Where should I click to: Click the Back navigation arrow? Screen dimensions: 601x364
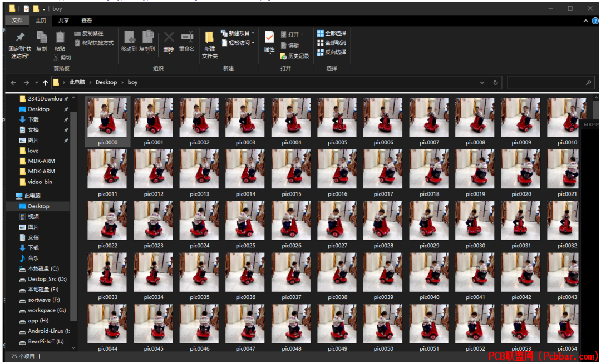point(13,83)
